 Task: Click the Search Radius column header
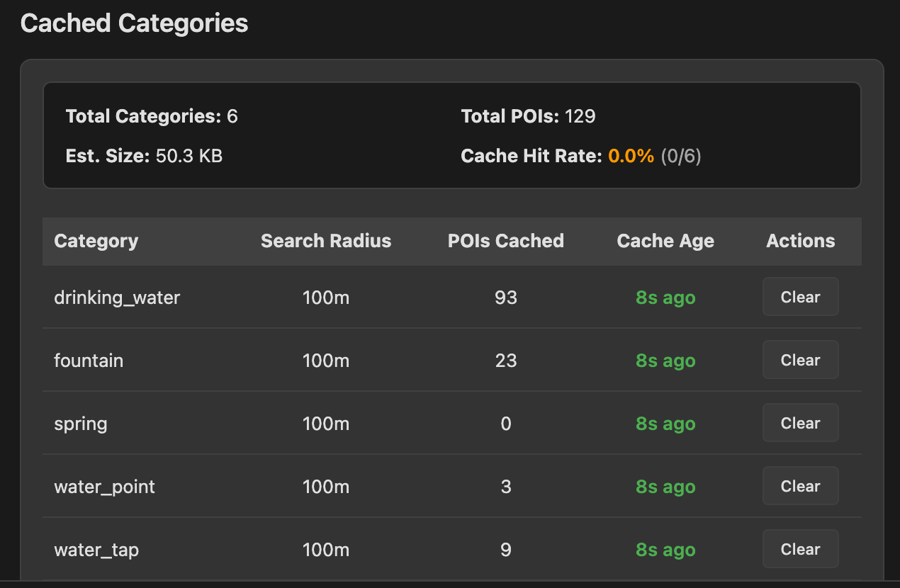tap(326, 241)
